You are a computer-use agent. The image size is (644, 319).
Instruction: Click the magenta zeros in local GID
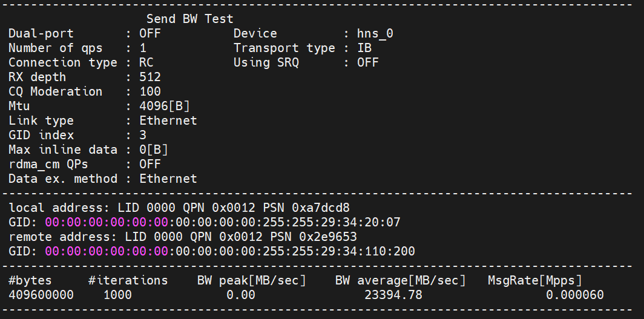coord(107,222)
